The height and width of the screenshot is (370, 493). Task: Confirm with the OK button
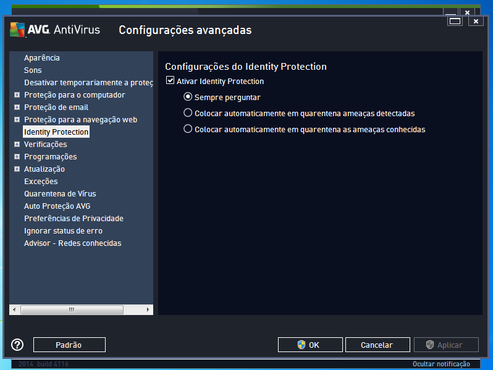(310, 345)
